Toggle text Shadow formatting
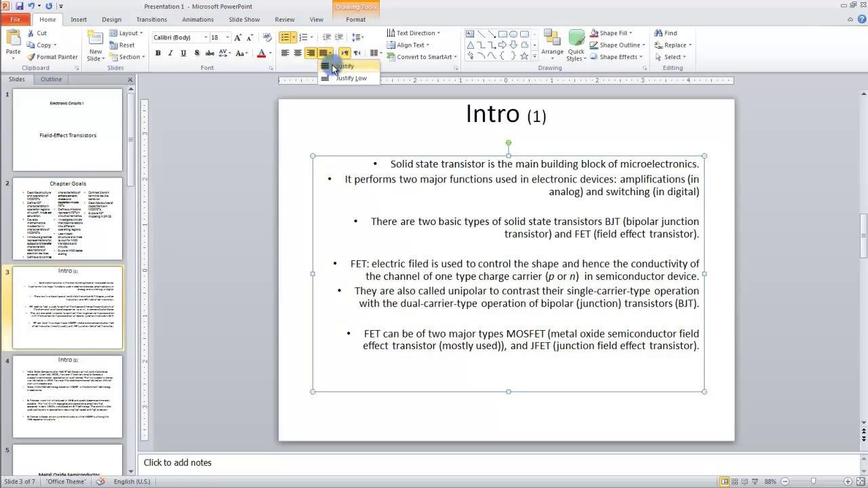 click(x=197, y=53)
